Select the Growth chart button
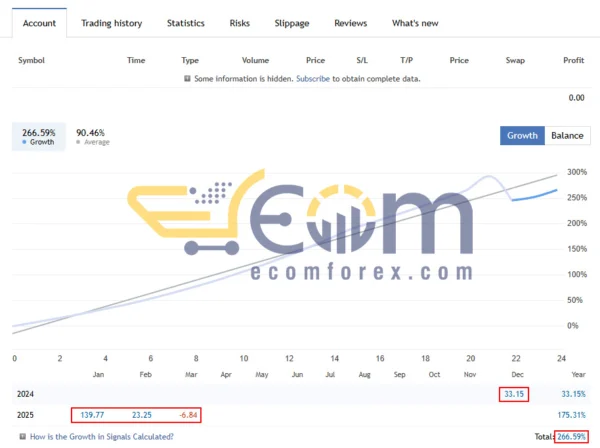 tap(522, 135)
